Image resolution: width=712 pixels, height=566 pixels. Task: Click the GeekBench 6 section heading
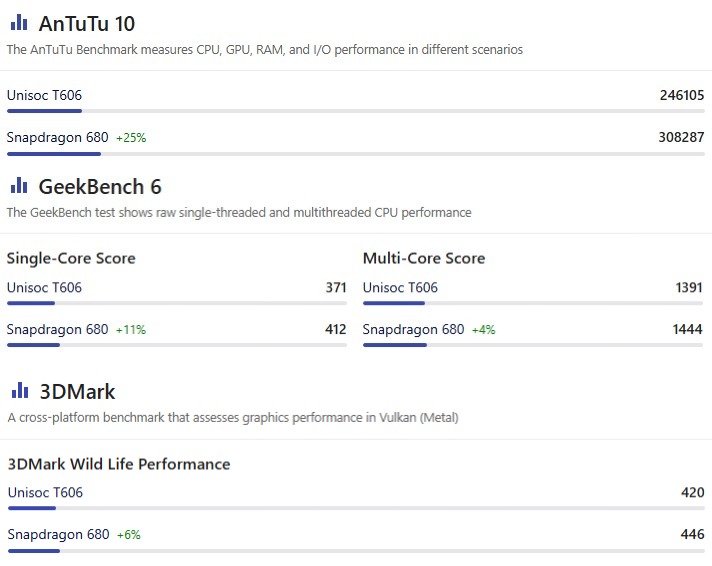[x=99, y=186]
